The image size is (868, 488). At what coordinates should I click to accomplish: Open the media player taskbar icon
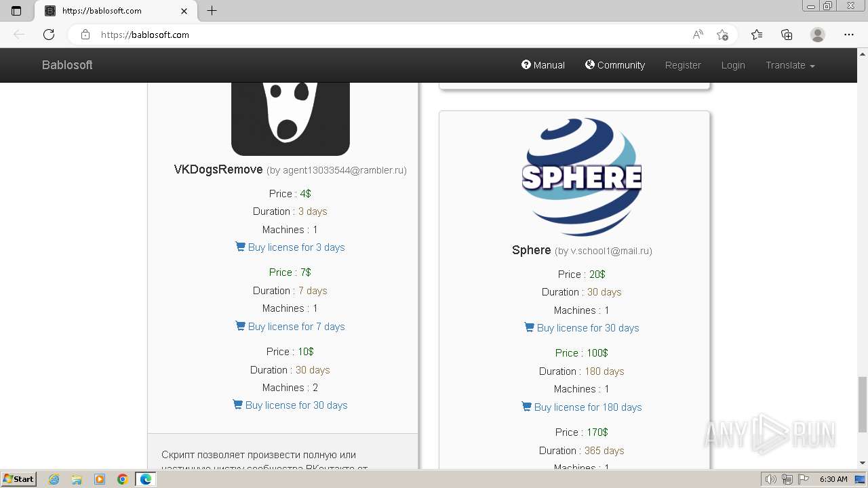pos(100,479)
